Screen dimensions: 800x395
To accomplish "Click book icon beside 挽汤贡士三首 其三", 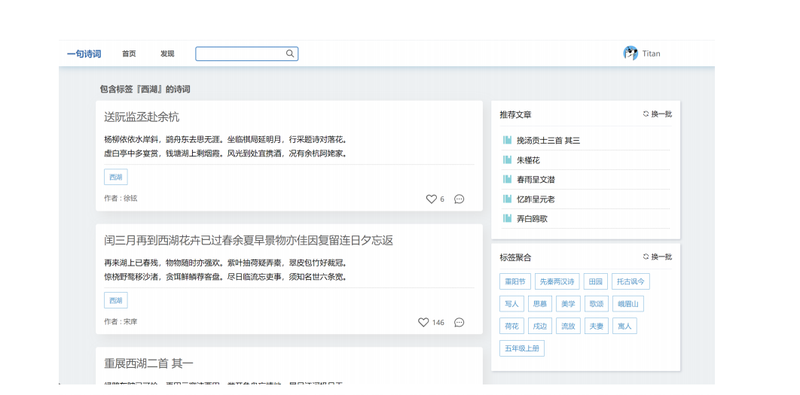I will click(x=507, y=140).
